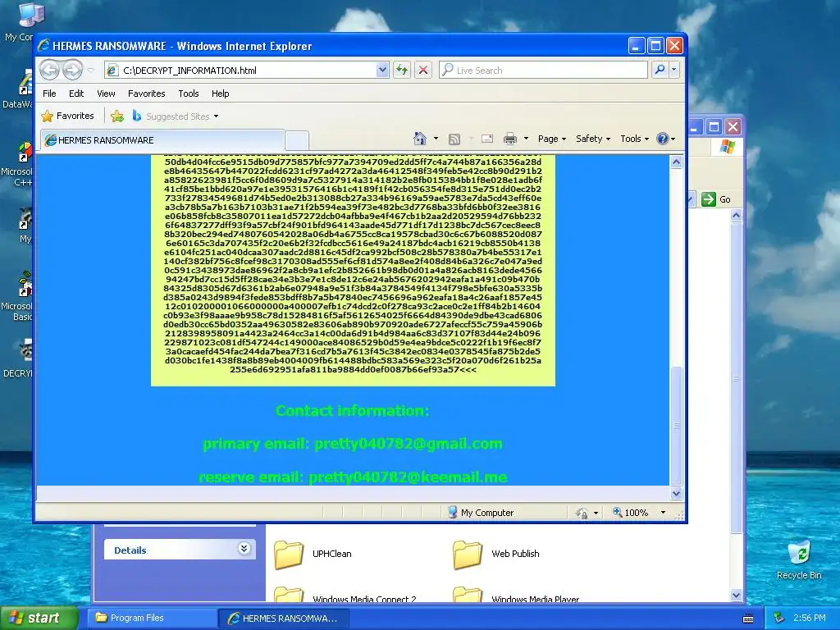Open the View menu
Viewport: 840px width, 630px height.
click(106, 94)
